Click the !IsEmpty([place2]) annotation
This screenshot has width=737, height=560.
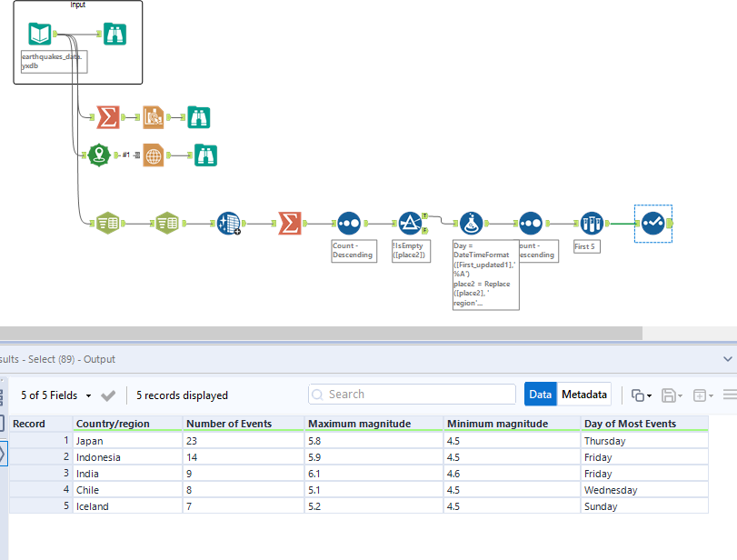pyautogui.click(x=412, y=251)
